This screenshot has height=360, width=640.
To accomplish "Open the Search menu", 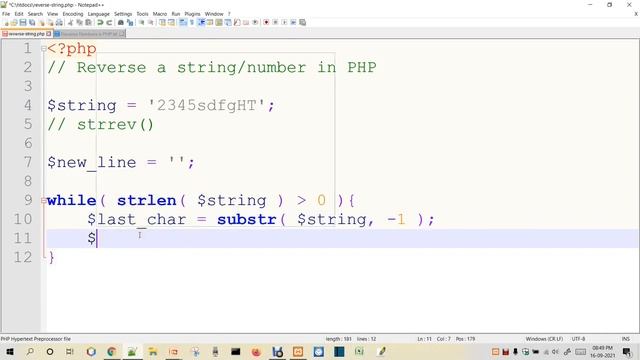I will coord(35,14).
